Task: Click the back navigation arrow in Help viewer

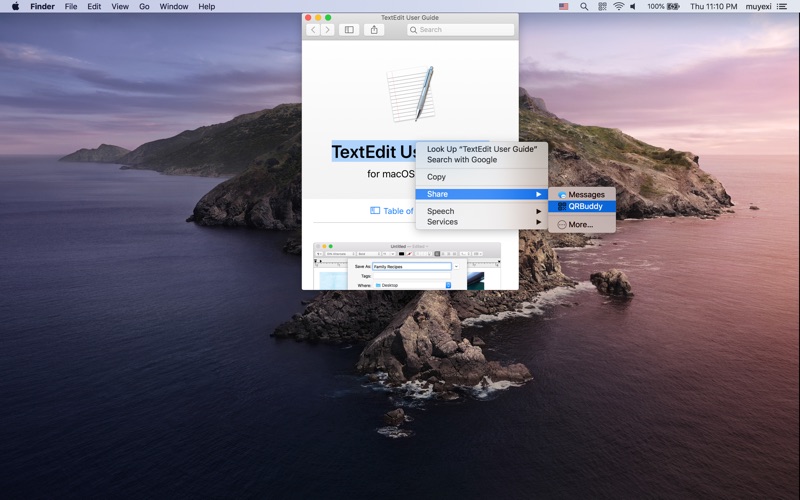Action: pyautogui.click(x=313, y=30)
